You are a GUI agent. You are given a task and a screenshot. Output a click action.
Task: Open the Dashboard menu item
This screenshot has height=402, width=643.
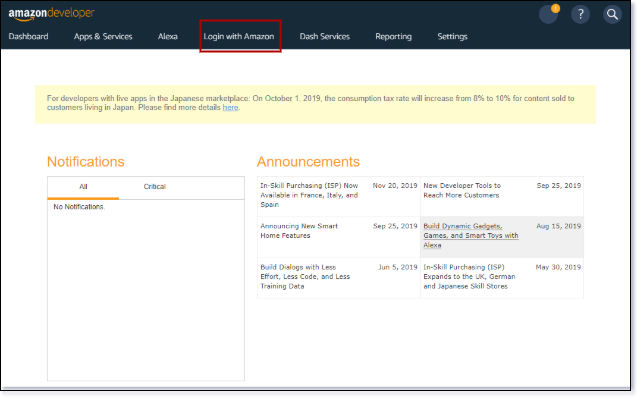(28, 37)
